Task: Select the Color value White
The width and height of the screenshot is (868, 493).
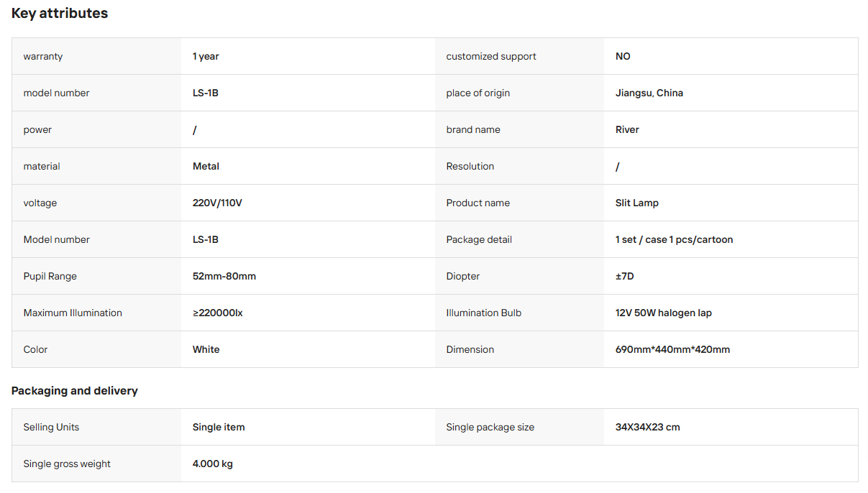Action: (x=206, y=349)
